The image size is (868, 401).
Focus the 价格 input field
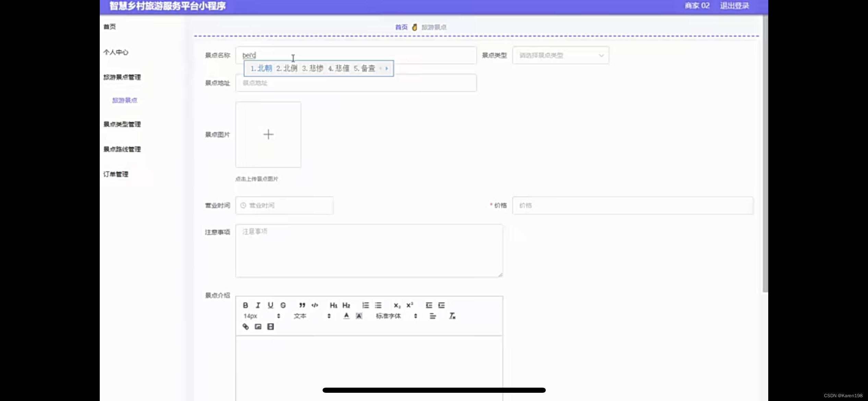pyautogui.click(x=633, y=205)
